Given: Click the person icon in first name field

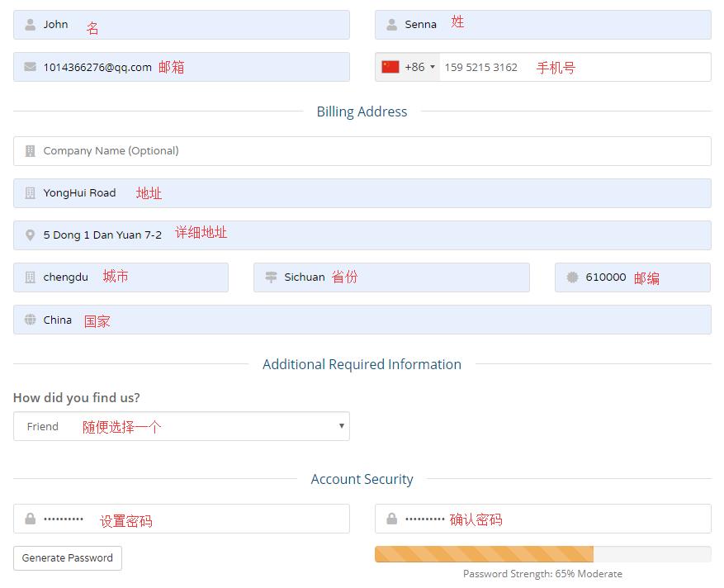Looking at the screenshot, I should click(30, 25).
